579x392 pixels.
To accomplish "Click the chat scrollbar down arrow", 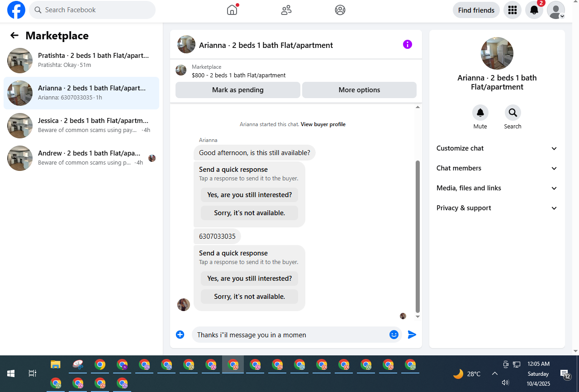I will coord(418,316).
